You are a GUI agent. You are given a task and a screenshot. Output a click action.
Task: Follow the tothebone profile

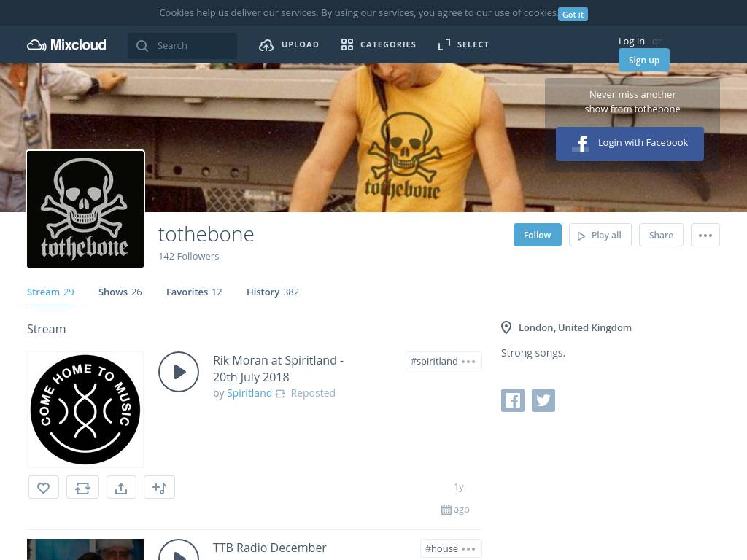[x=537, y=235]
